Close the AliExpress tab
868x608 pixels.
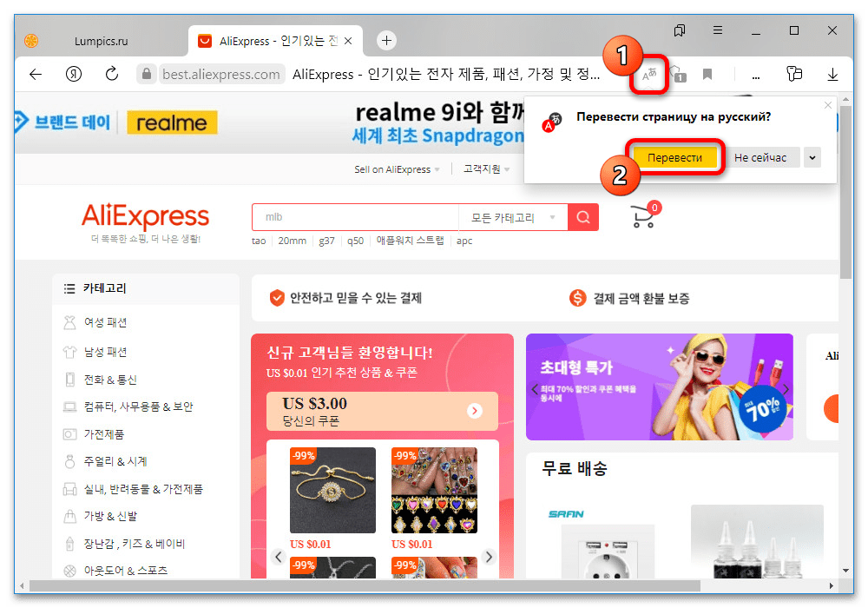coord(348,41)
